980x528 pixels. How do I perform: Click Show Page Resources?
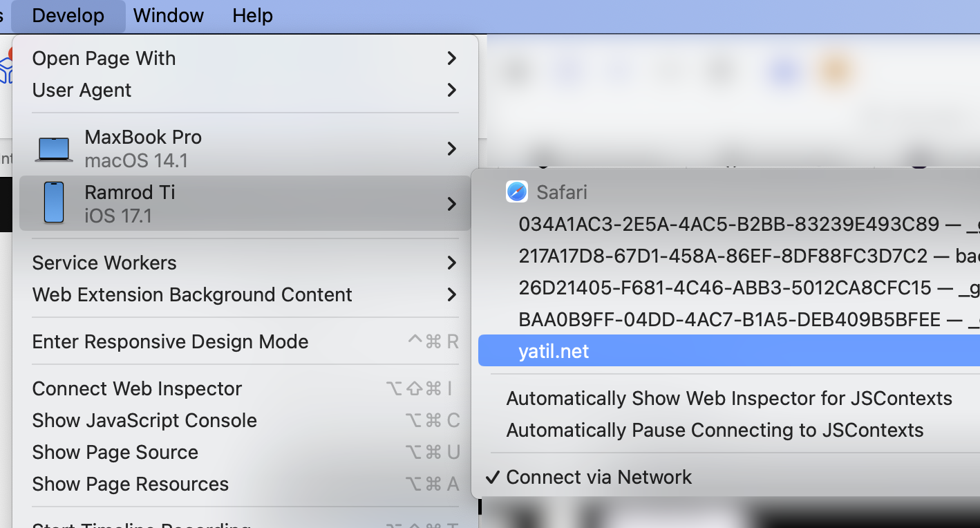(x=130, y=484)
